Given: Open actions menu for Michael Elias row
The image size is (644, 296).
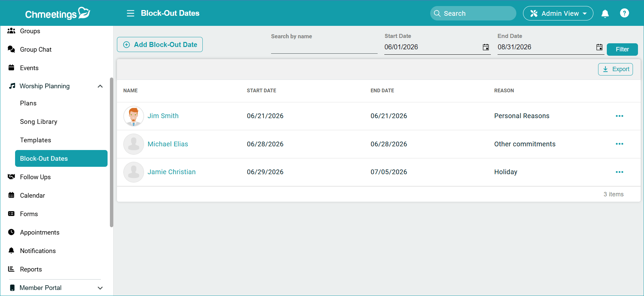Looking at the screenshot, I should [620, 144].
